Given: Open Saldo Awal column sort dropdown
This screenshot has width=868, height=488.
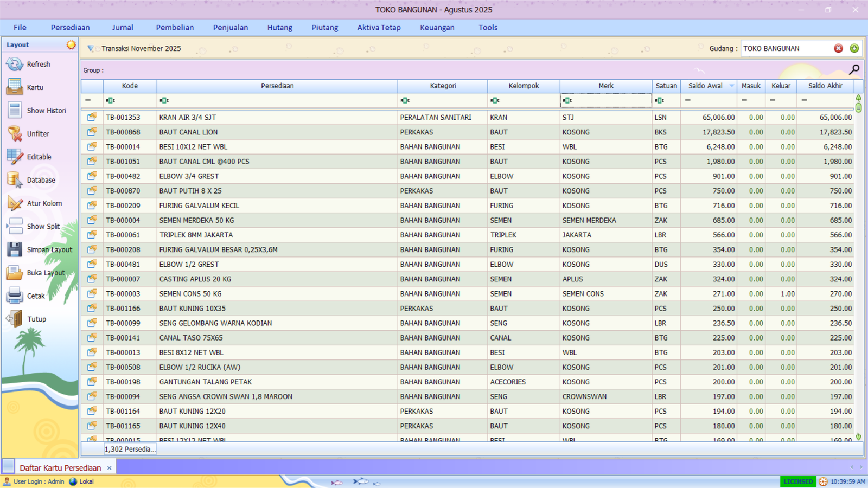Looking at the screenshot, I should (x=731, y=86).
